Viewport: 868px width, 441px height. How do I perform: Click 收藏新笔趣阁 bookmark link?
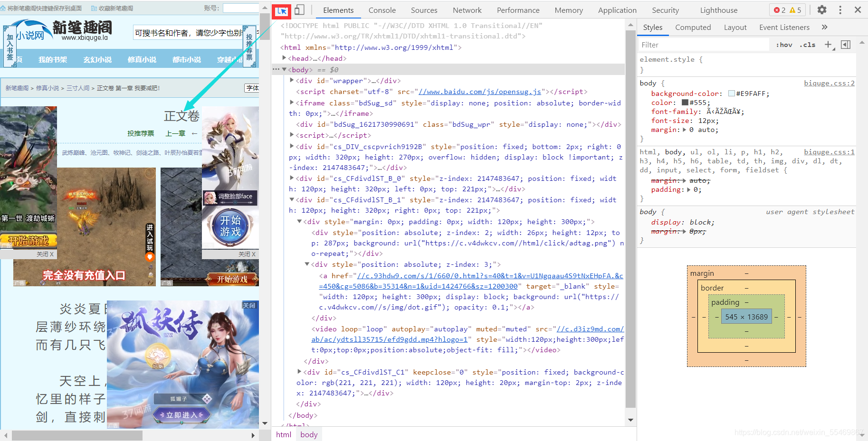pos(112,8)
